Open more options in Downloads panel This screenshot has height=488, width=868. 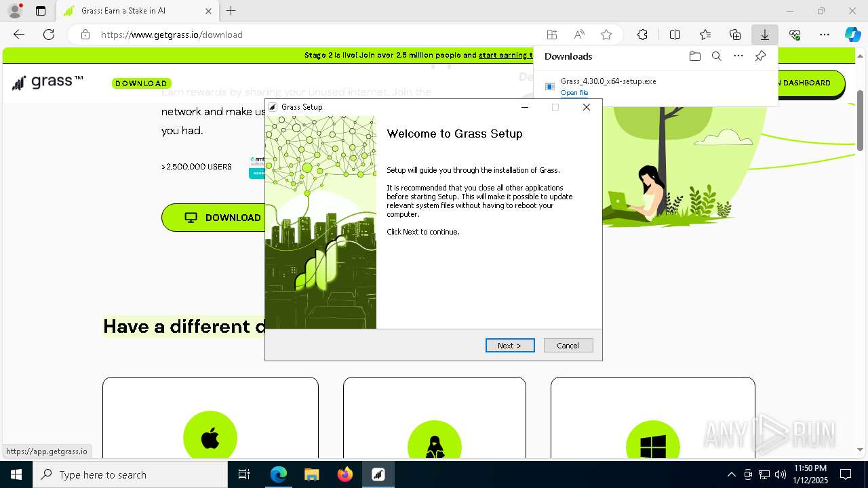[738, 56]
